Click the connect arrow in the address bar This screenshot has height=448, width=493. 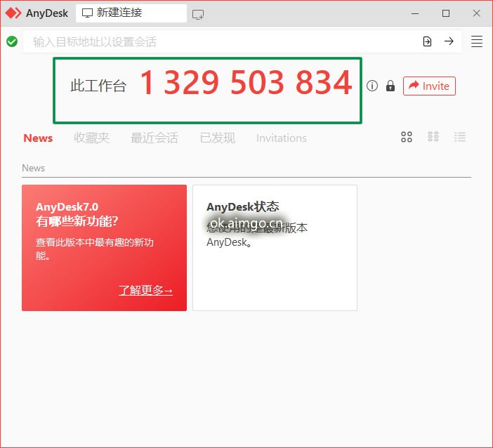click(x=449, y=41)
